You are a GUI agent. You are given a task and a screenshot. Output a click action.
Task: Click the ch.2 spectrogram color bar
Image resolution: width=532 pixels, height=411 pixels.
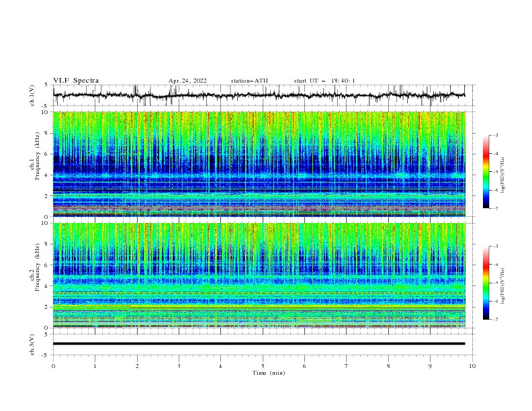point(486,283)
